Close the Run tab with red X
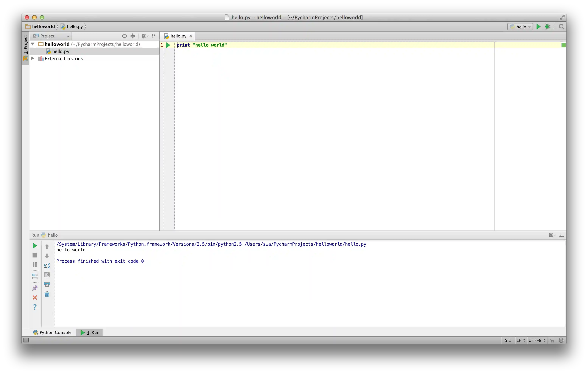 (x=35, y=298)
